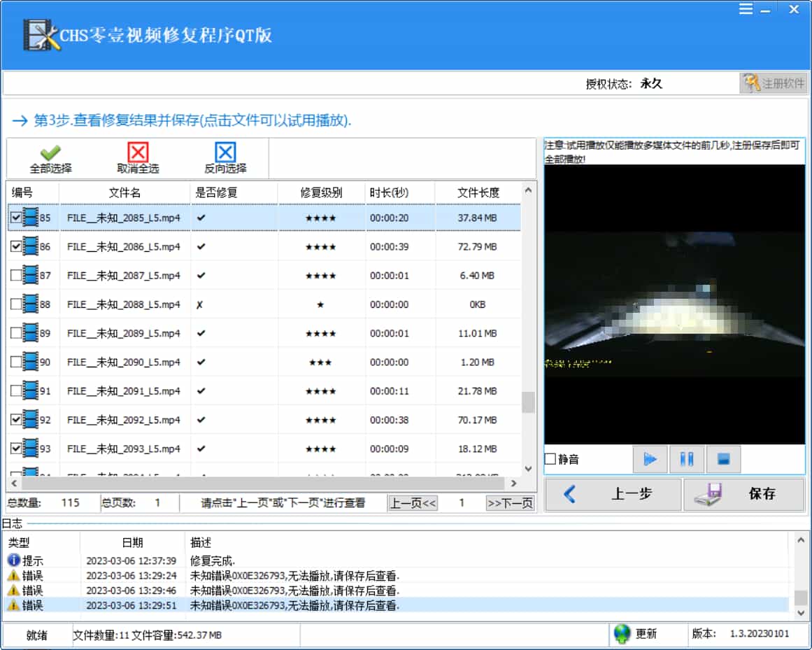Click the 上一步 back button

coord(613,494)
